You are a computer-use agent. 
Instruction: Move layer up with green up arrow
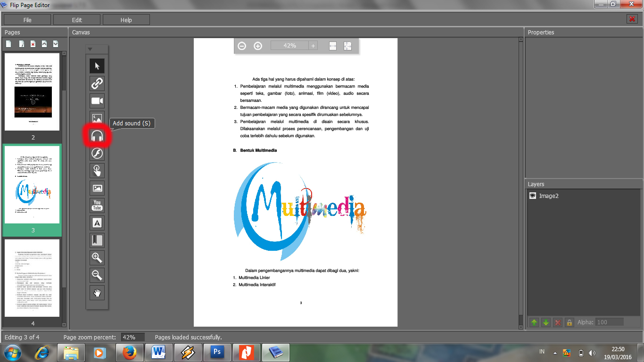[x=534, y=322]
